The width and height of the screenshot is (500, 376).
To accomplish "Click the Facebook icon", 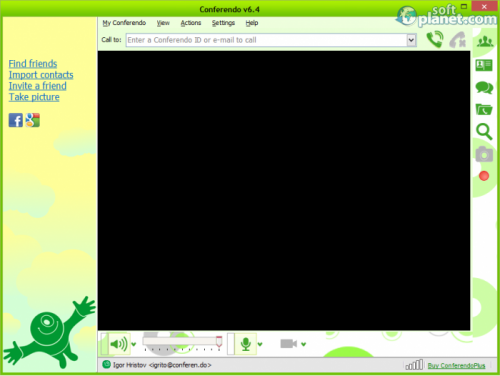I will (15, 120).
